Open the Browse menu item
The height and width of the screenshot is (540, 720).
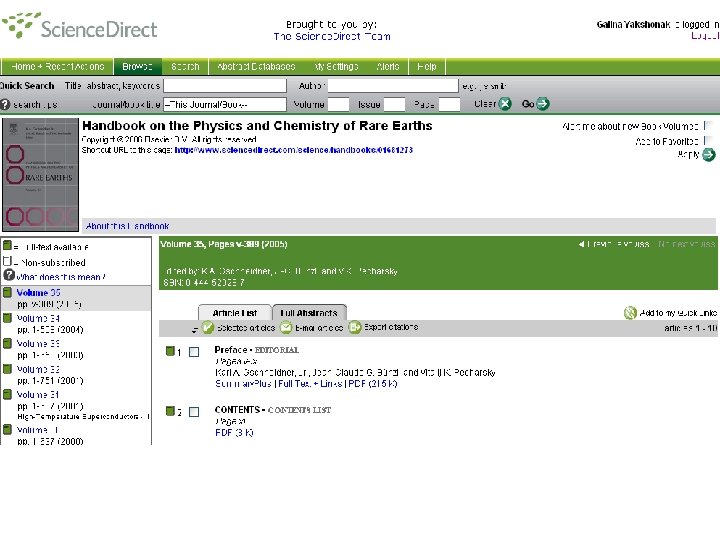click(x=137, y=67)
